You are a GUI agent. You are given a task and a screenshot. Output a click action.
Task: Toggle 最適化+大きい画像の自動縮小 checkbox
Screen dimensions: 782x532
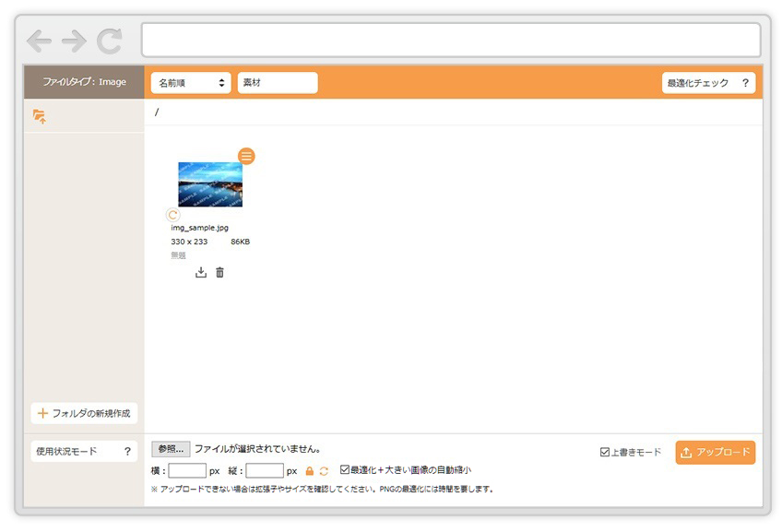345,469
